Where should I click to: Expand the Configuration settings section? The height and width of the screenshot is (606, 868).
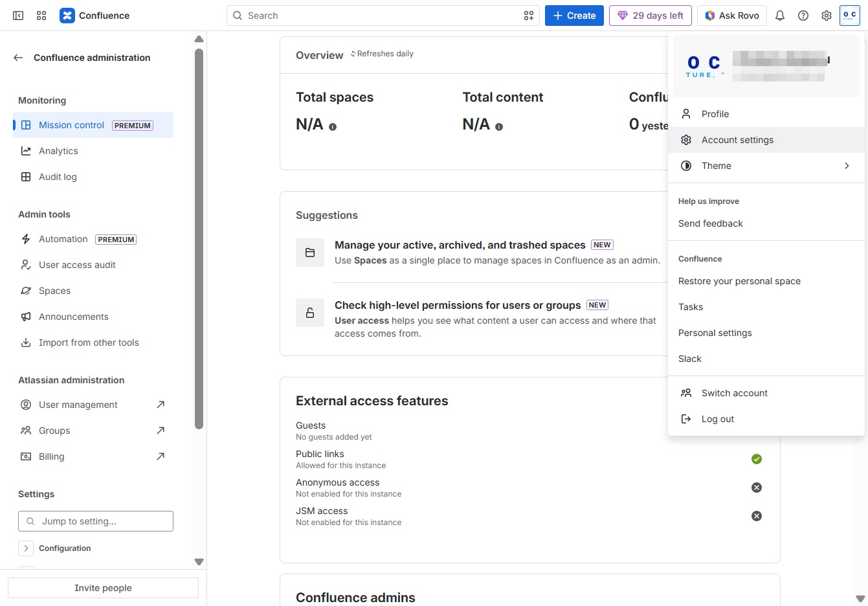tap(26, 548)
